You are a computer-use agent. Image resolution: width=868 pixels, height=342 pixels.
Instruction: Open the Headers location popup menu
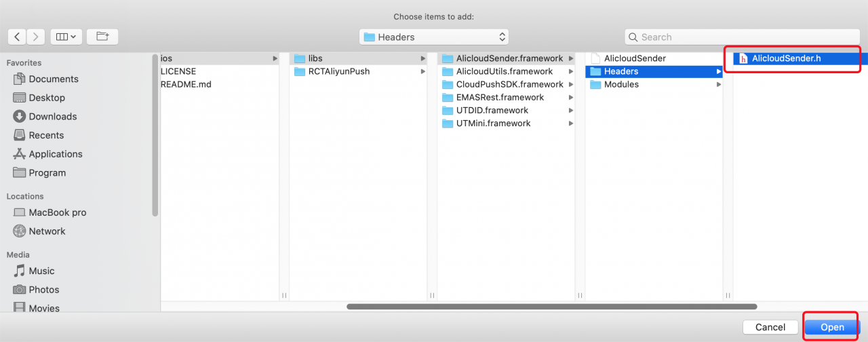(434, 37)
